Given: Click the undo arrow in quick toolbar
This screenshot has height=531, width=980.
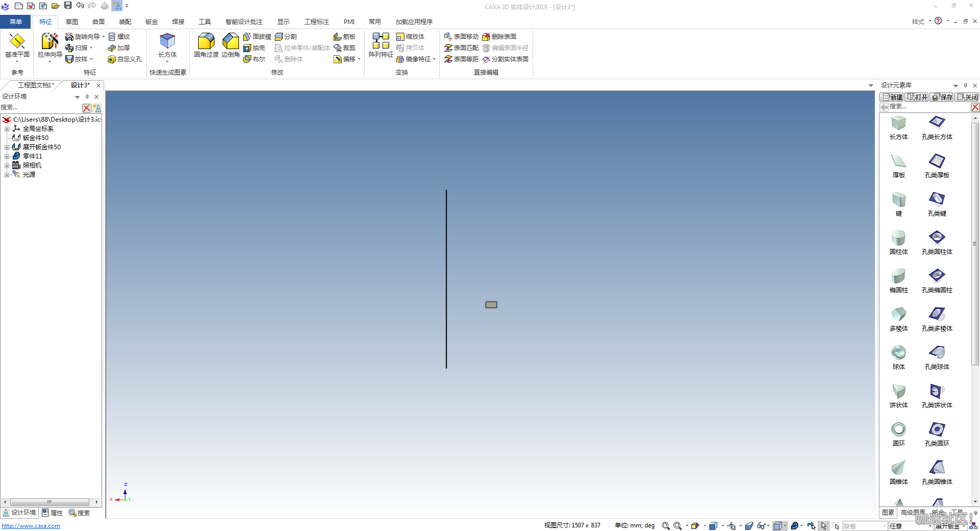Looking at the screenshot, I should click(80, 6).
